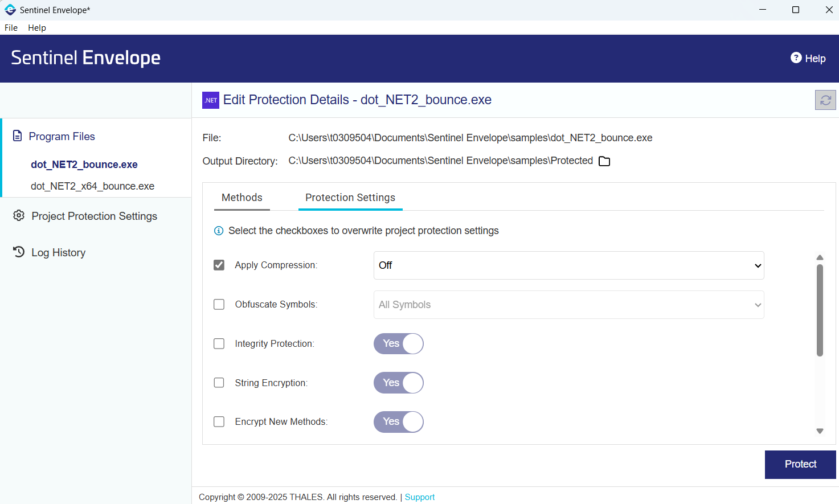The width and height of the screenshot is (839, 504).
Task: Switch to the Methods tab
Action: (x=242, y=198)
